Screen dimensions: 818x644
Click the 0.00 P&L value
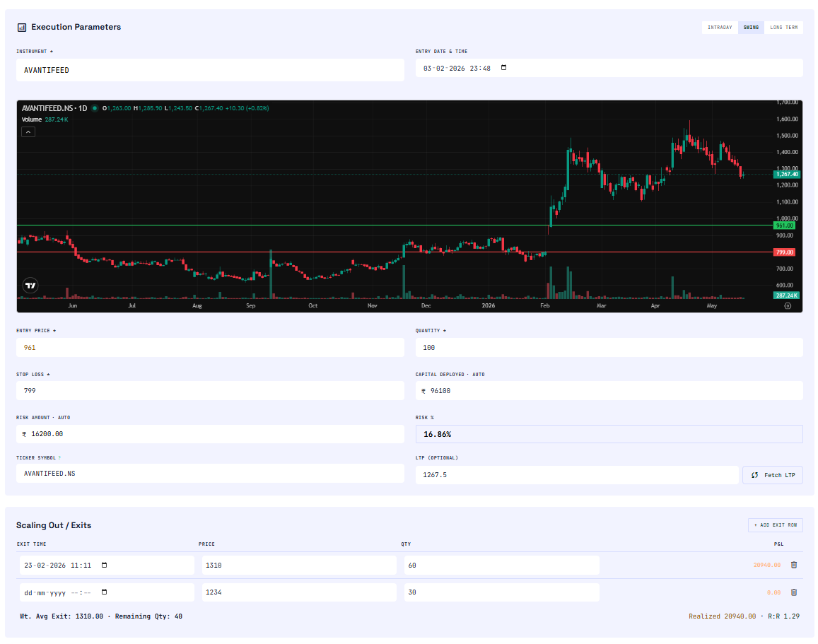click(773, 593)
